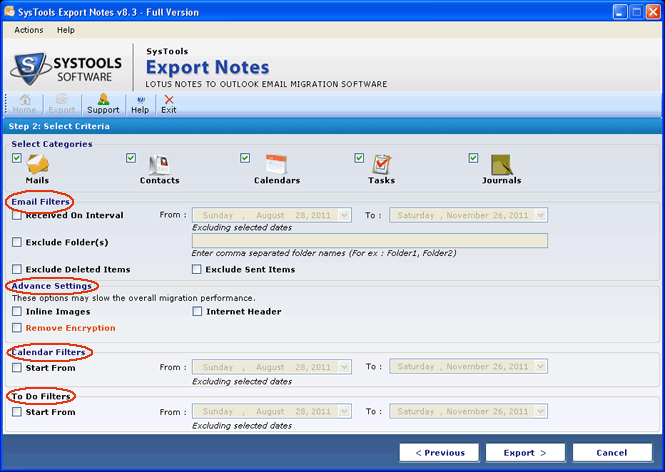Enable Exclude Deleted Items option
665x472 pixels.
(17, 269)
